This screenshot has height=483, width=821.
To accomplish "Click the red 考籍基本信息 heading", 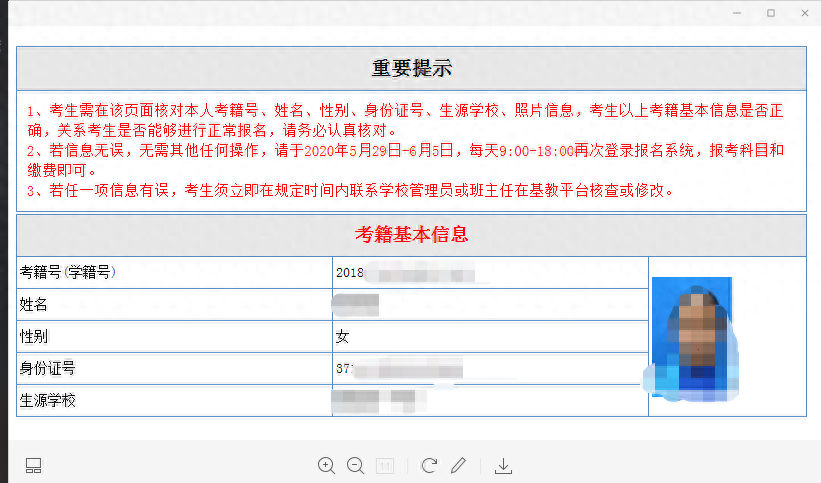I will point(411,235).
